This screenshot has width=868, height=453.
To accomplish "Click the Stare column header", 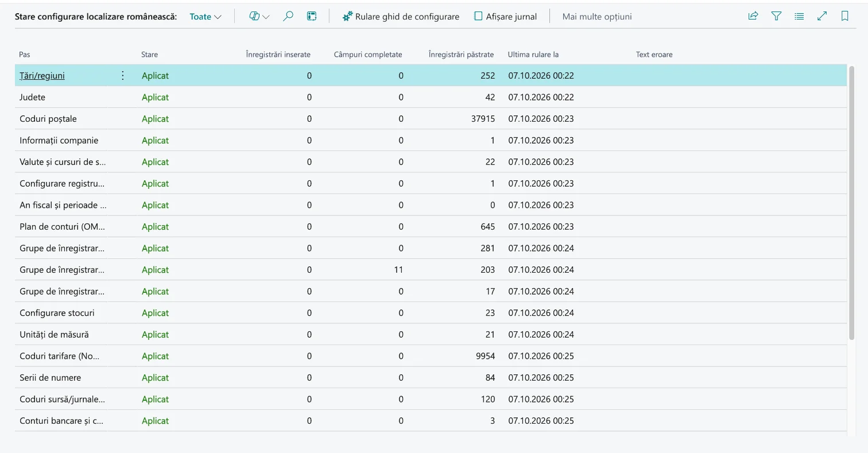I will click(149, 55).
